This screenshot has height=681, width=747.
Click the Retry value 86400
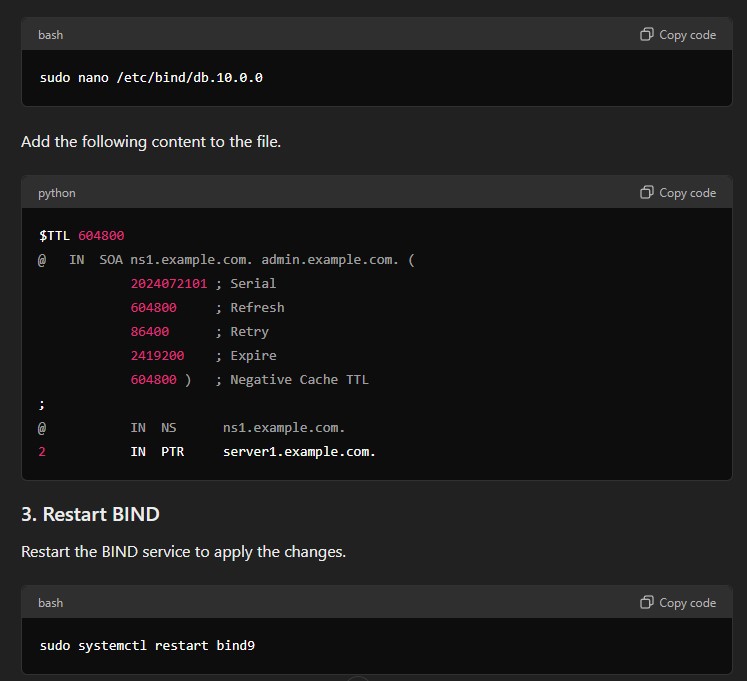pyautogui.click(x=150, y=332)
